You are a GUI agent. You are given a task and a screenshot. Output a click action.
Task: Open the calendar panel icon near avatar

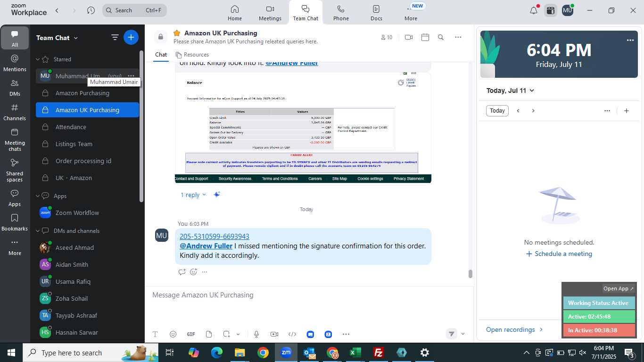tap(550, 10)
